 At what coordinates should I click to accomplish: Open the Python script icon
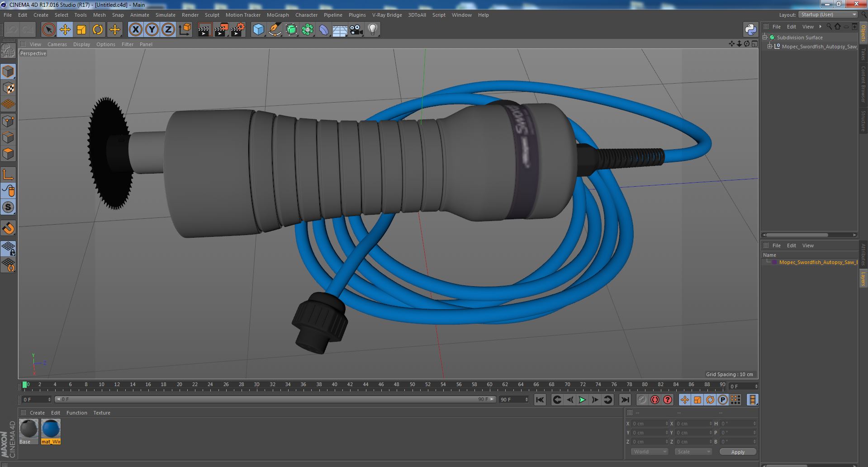[x=750, y=30]
